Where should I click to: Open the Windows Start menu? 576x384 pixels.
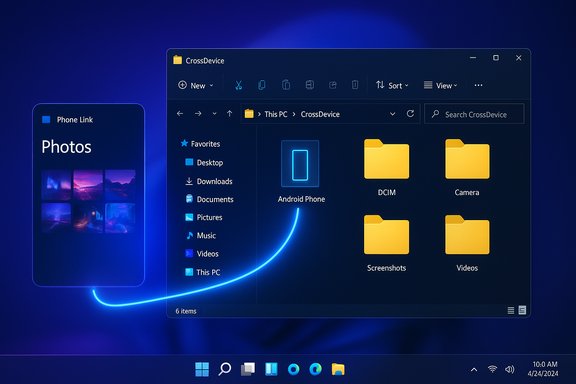(202, 369)
